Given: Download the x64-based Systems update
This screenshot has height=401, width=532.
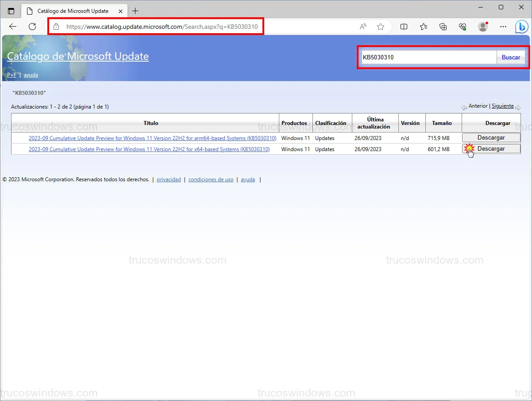Looking at the screenshot, I should (491, 149).
